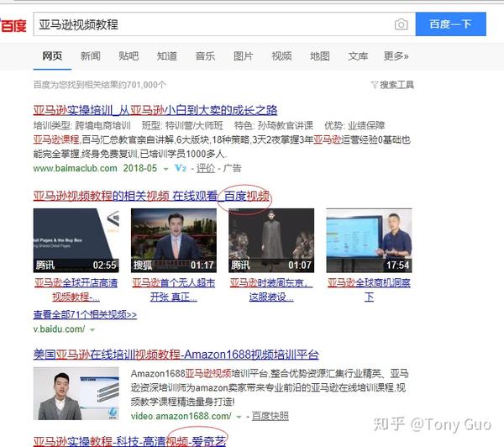The image size is (504, 447).
Task: Click the 百度一下 search button
Action: click(450, 24)
